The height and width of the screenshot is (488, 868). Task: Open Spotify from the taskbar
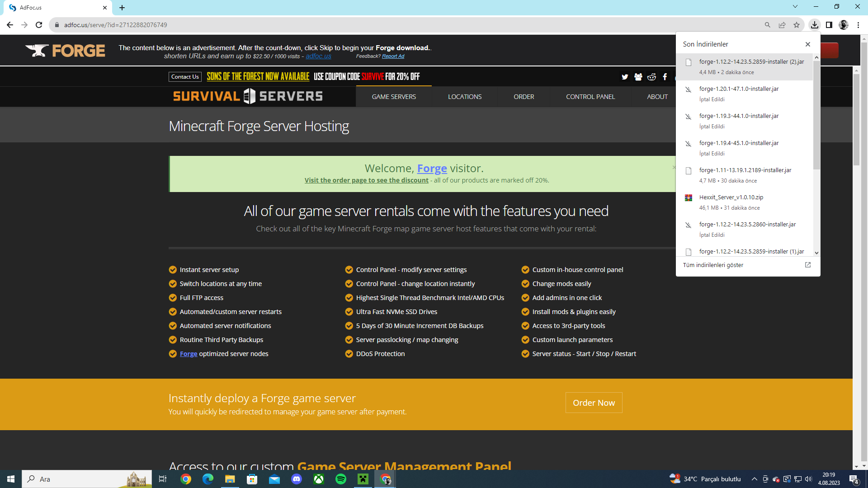pos(341,479)
